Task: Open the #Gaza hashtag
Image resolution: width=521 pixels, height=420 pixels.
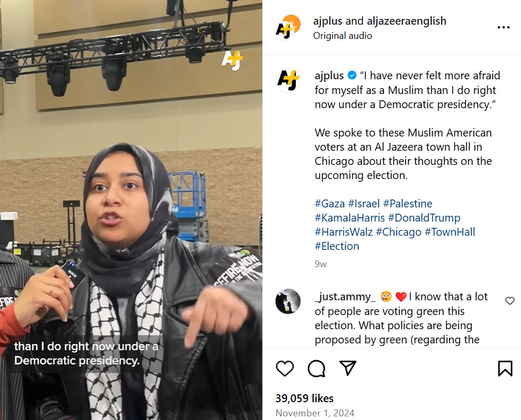Action: coord(329,204)
